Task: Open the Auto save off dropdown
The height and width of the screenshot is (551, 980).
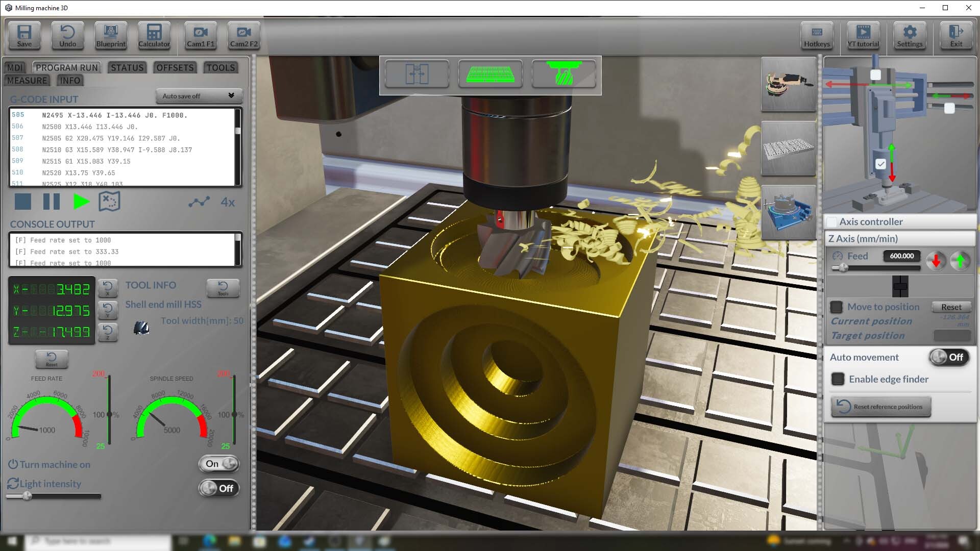Action: coord(199,96)
